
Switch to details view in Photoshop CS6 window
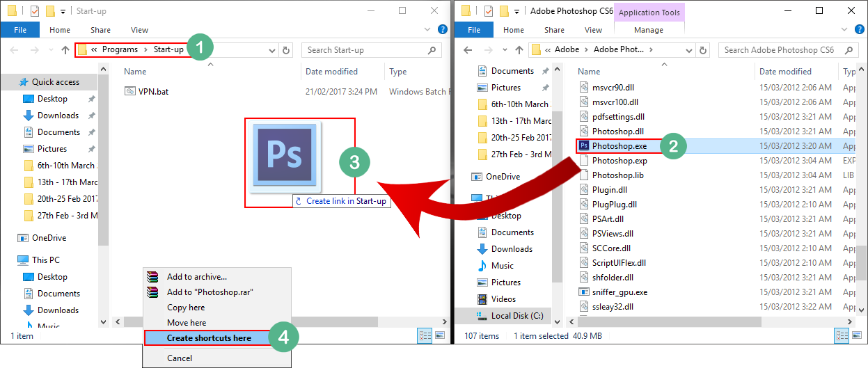pos(842,336)
